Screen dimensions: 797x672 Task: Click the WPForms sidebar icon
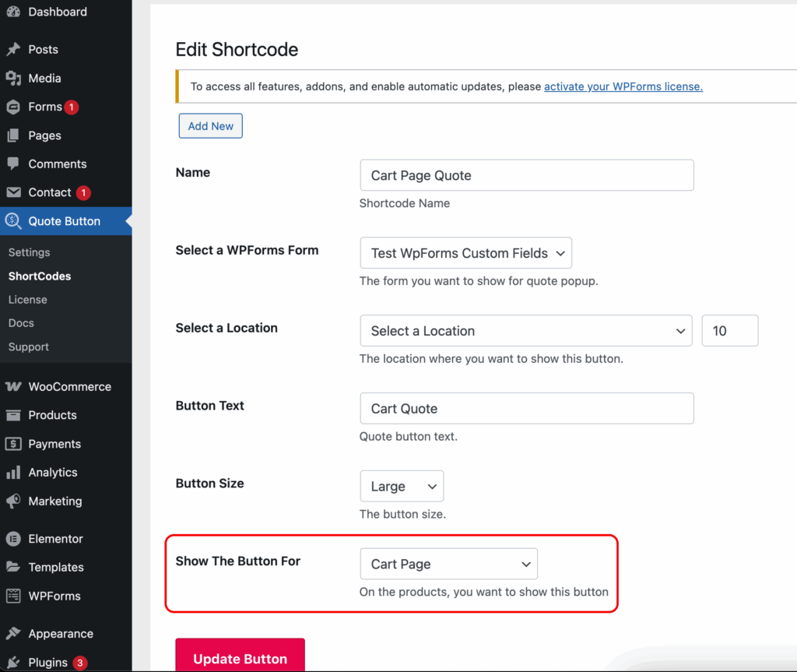[x=13, y=596]
